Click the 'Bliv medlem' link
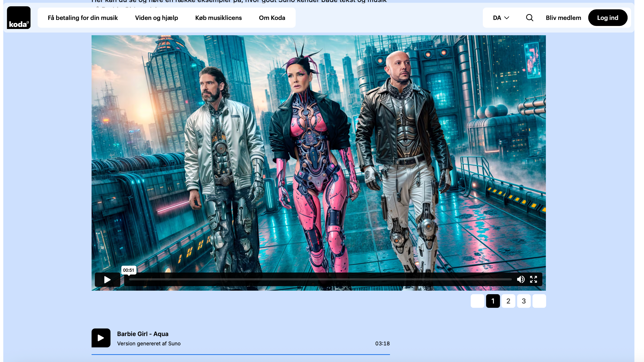This screenshot has width=644, height=362. tap(563, 18)
